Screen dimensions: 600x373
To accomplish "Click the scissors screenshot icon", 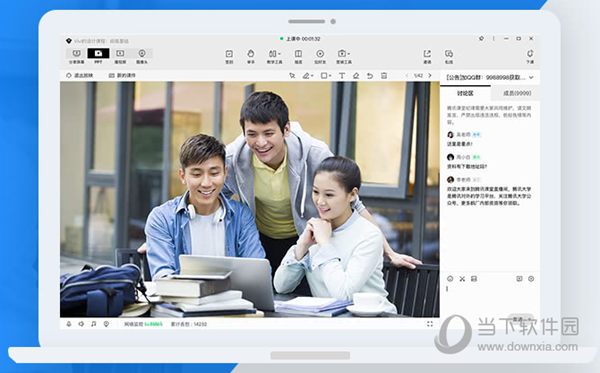I will [x=462, y=279].
